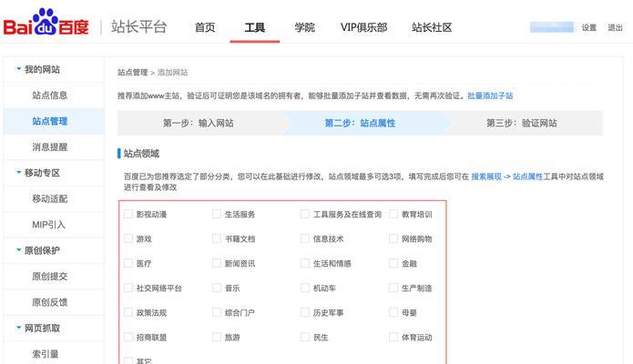The height and width of the screenshot is (364, 633).
Task: Check the 旅游 checkbox
Action: 217,337
